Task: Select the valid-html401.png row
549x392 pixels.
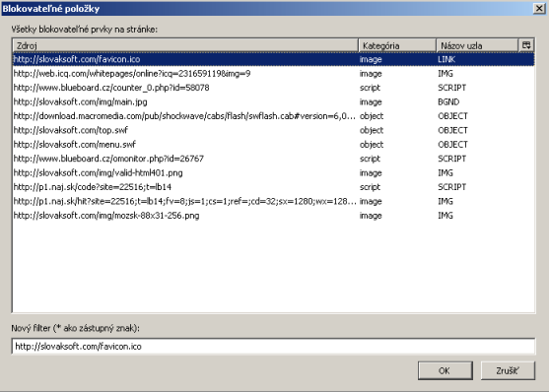Action: click(x=273, y=173)
